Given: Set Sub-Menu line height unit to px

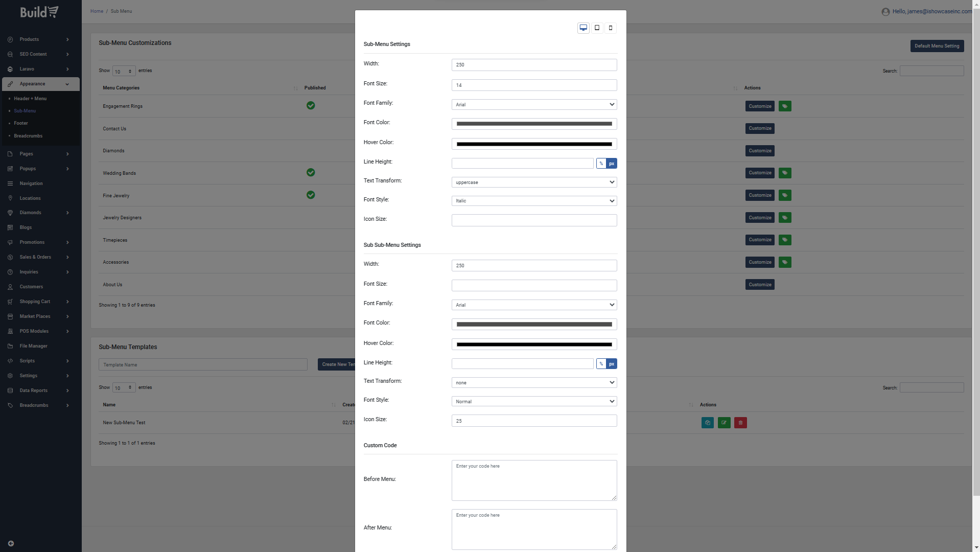Looking at the screenshot, I should click(612, 164).
